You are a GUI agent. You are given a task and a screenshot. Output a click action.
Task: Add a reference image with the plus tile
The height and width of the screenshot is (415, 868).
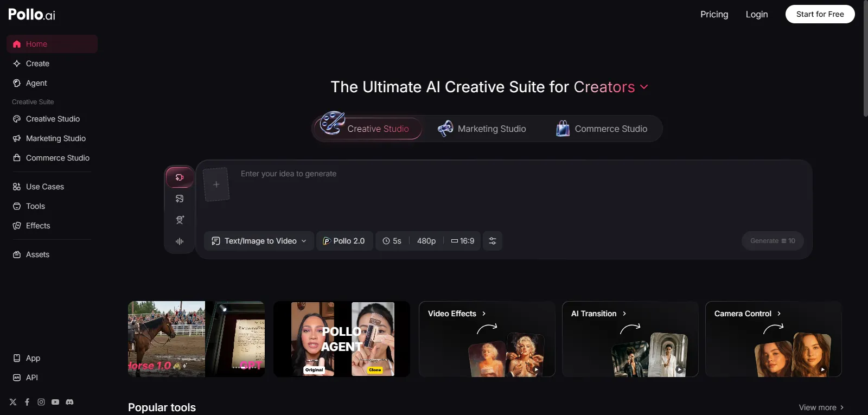pyautogui.click(x=216, y=184)
